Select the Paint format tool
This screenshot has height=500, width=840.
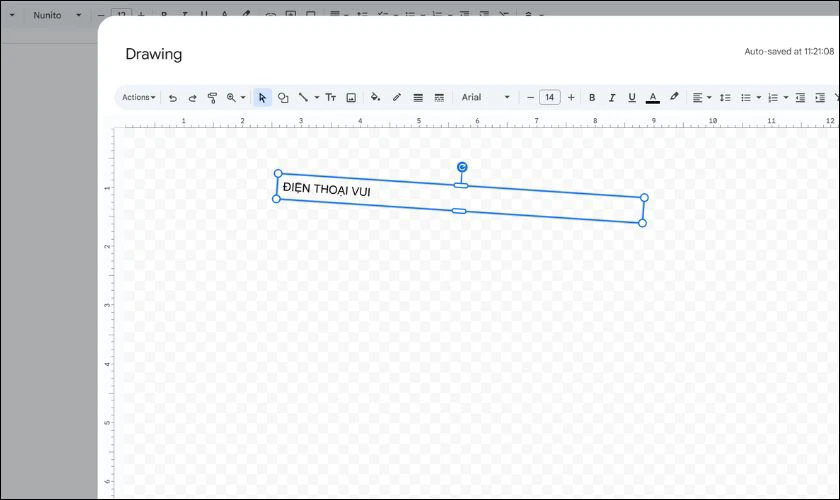(x=212, y=98)
